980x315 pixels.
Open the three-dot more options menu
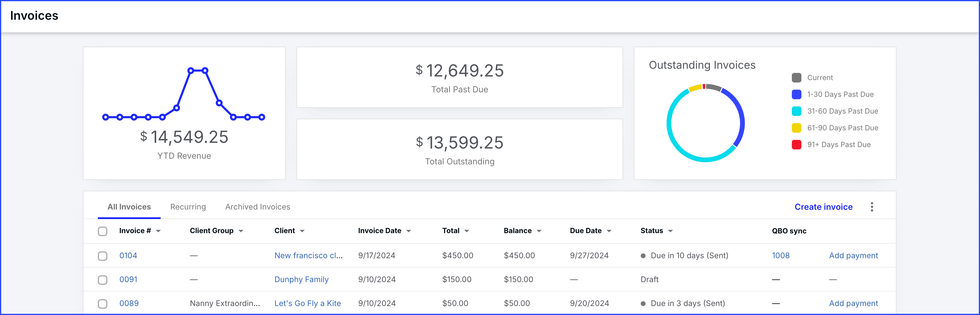872,207
